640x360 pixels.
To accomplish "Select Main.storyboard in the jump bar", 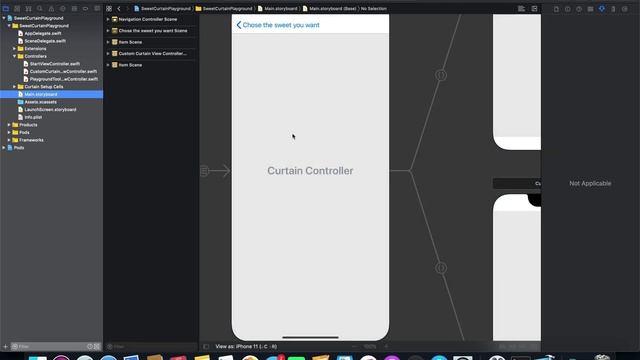I will [x=278, y=9].
